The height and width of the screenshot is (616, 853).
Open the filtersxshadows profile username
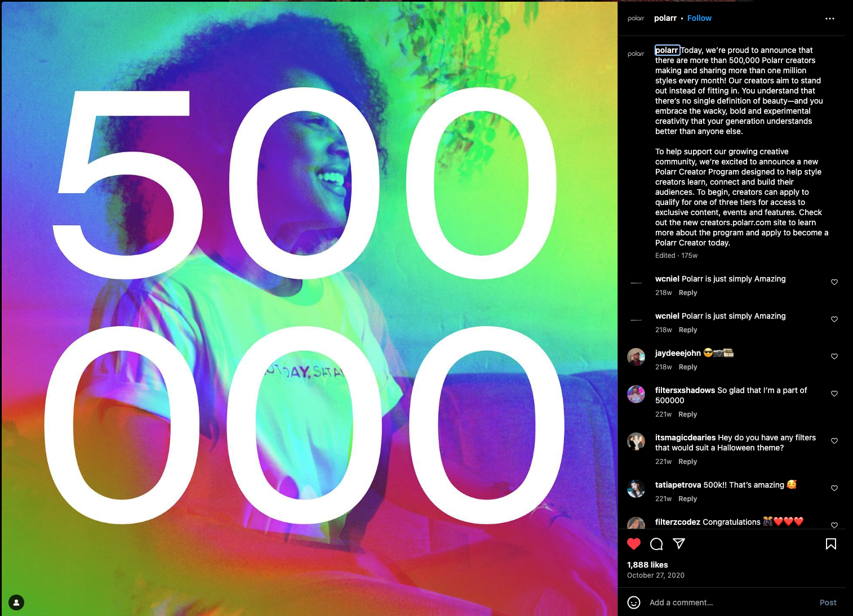coord(685,390)
